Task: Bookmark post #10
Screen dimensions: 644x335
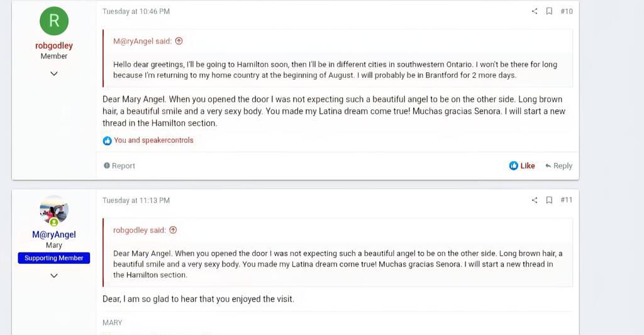Action: pyautogui.click(x=549, y=11)
